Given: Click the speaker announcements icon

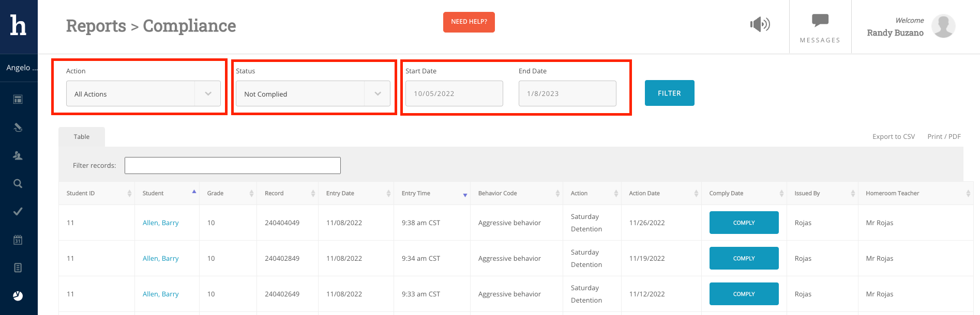Looking at the screenshot, I should 760,24.
